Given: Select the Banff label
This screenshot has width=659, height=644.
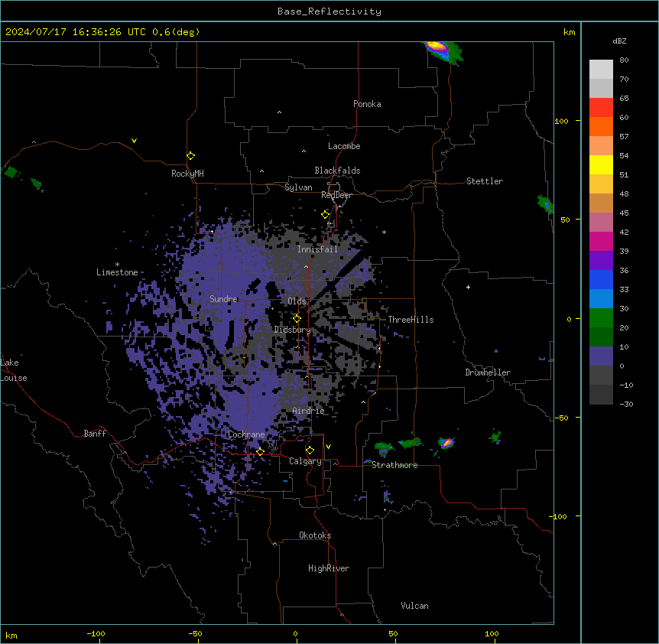Looking at the screenshot, I should click(95, 434).
